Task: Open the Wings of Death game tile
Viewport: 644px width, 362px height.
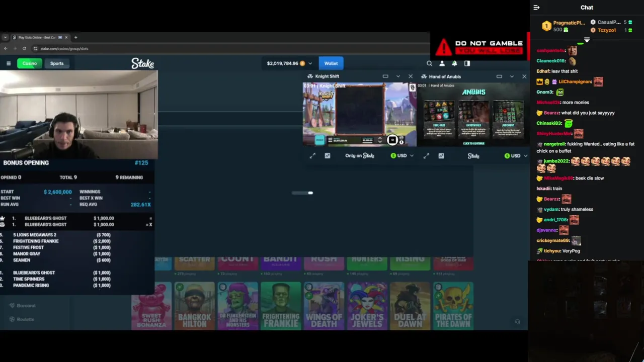Action: click(324, 306)
